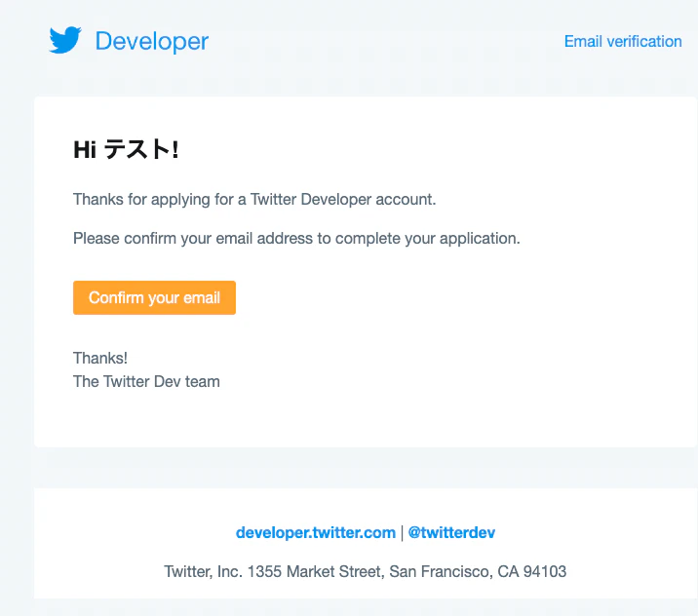
Task: Select the greeting heading Hi テスト!
Action: pyautogui.click(x=126, y=149)
